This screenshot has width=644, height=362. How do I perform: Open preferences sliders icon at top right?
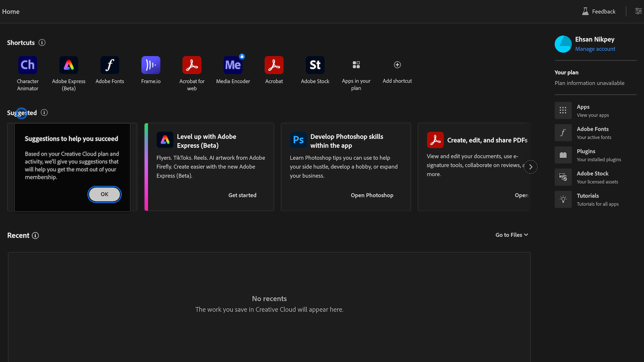pyautogui.click(x=638, y=11)
